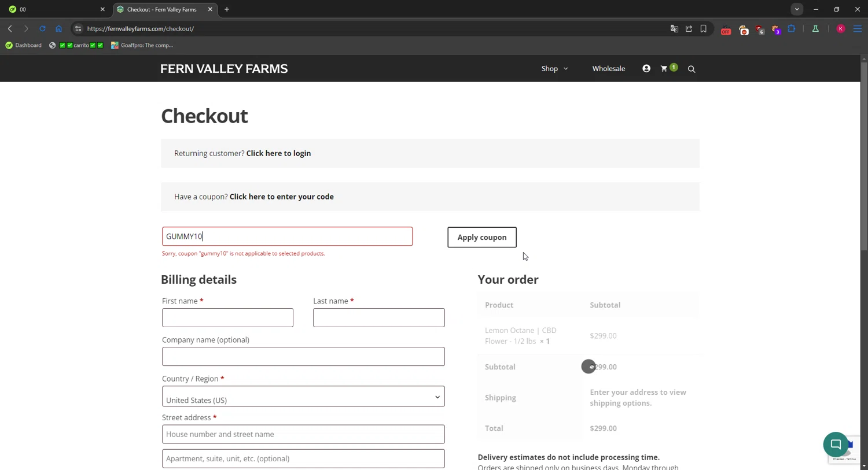Screen dimensions: 868x470
Task: Open the Country / Region dropdown
Action: 303,397
